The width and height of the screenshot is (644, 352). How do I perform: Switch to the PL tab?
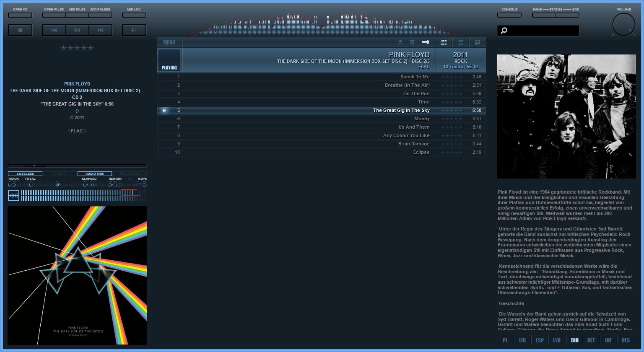pyautogui.click(x=505, y=340)
